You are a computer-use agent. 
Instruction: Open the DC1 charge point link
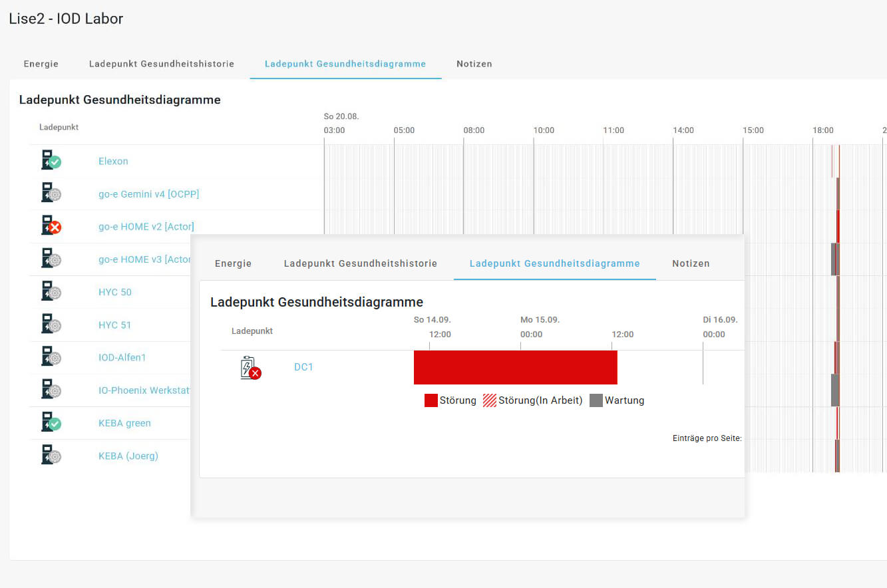(x=303, y=367)
